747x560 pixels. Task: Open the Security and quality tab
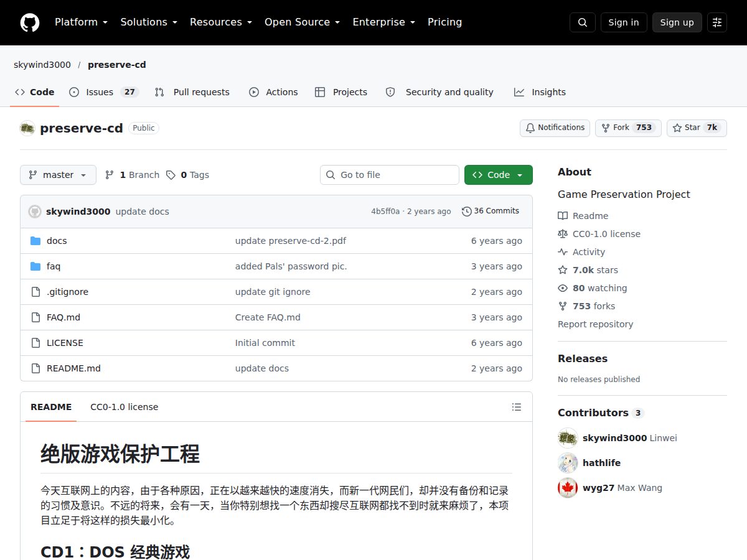440,92
